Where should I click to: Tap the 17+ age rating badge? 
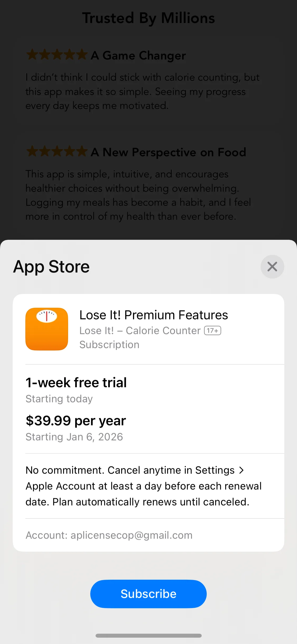(213, 330)
